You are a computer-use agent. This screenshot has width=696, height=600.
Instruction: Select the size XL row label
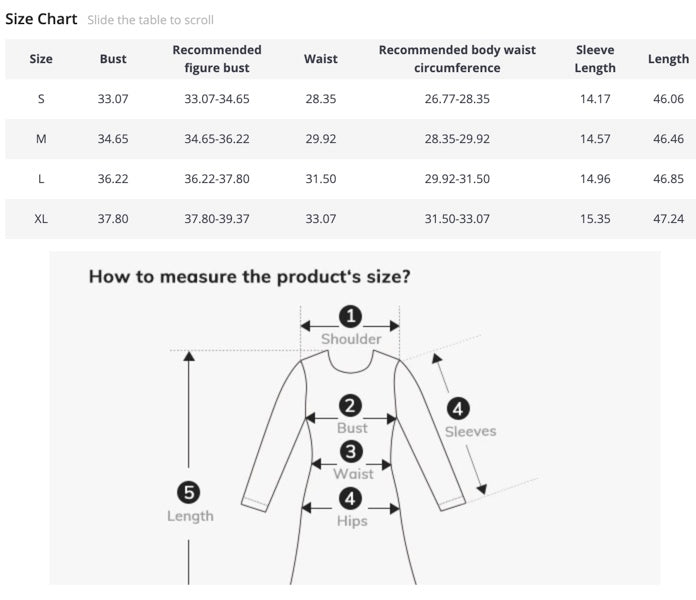click(41, 219)
